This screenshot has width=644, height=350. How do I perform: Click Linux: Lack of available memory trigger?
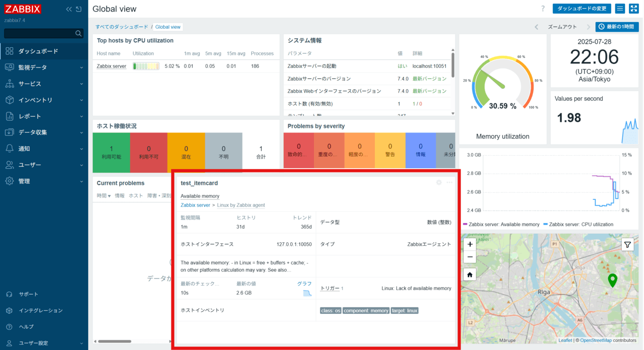click(x=417, y=289)
